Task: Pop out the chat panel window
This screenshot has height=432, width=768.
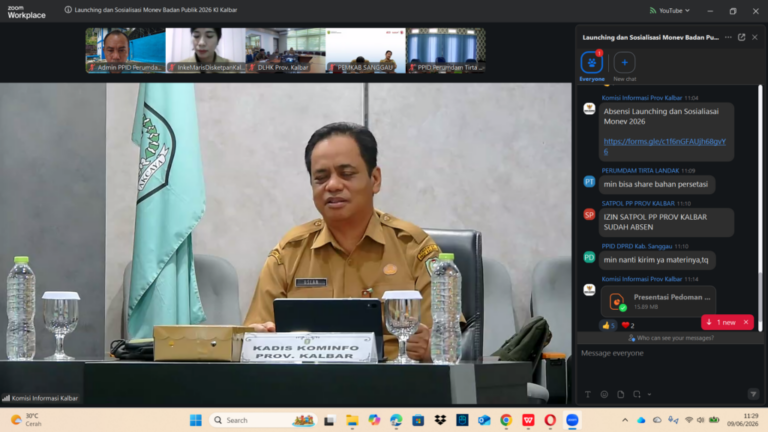Action: tap(742, 37)
